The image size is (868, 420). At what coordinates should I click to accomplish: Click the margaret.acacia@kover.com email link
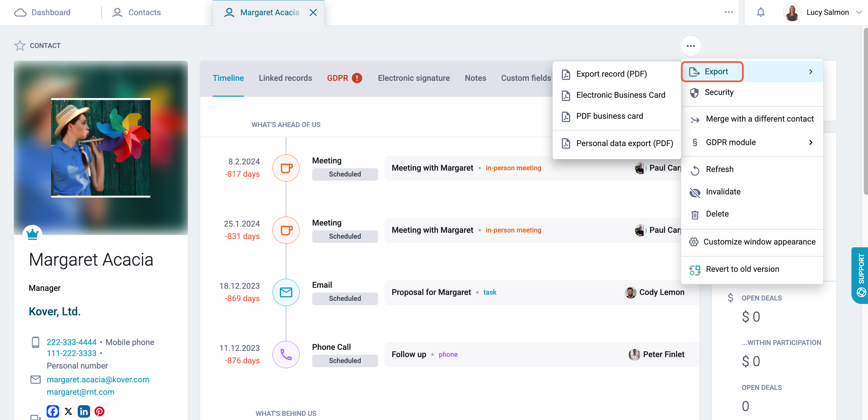pyautogui.click(x=98, y=380)
